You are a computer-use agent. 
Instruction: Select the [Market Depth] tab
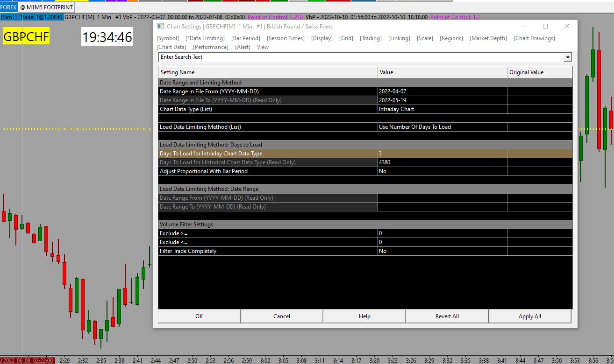point(488,38)
